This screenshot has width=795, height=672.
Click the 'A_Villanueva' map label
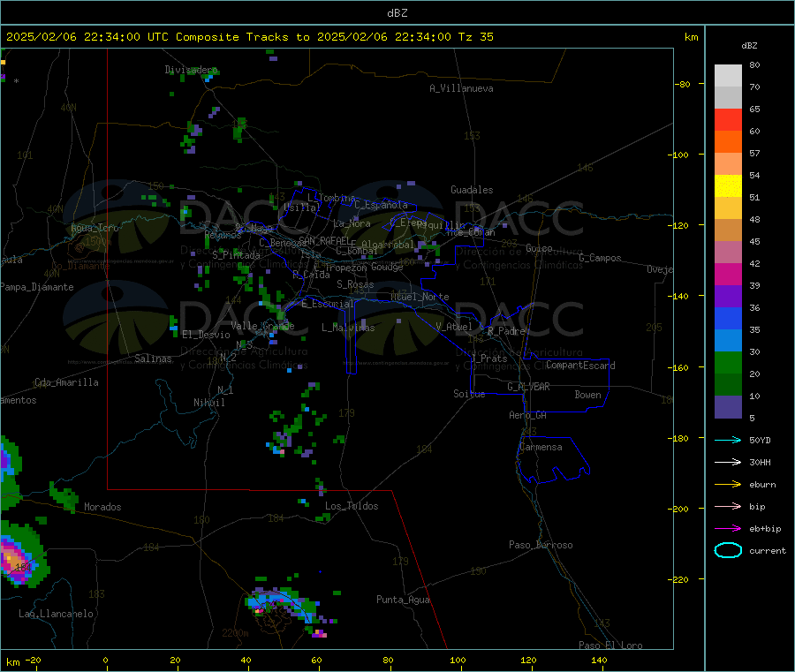[x=461, y=88]
